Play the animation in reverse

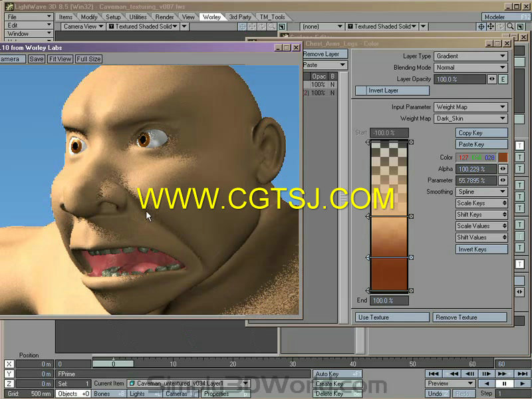click(x=487, y=384)
